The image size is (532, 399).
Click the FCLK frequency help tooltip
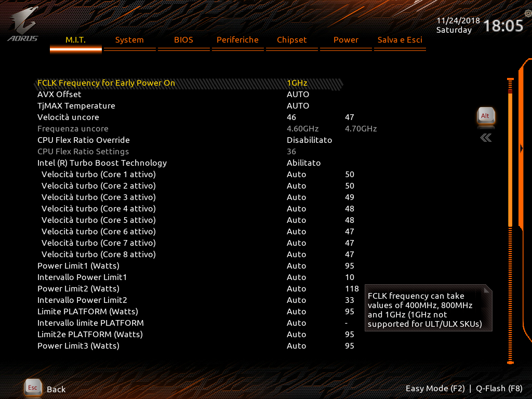point(428,308)
